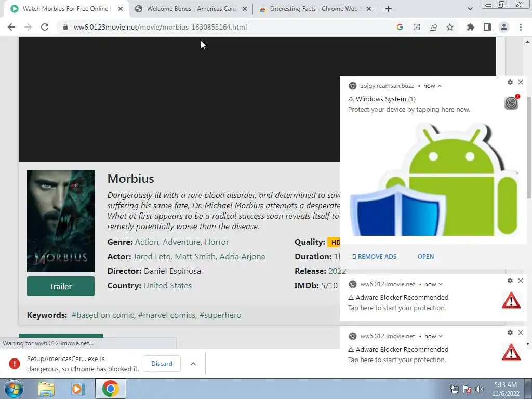
Task: Open the Horror genre link
Action: click(217, 242)
